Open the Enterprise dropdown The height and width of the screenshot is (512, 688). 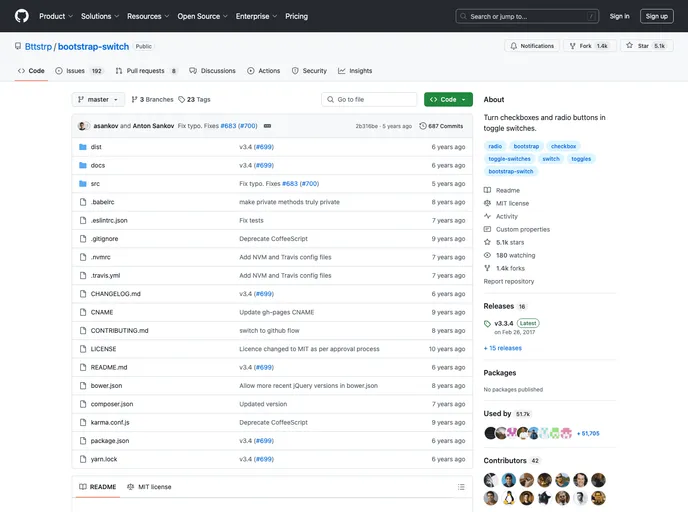pos(256,16)
